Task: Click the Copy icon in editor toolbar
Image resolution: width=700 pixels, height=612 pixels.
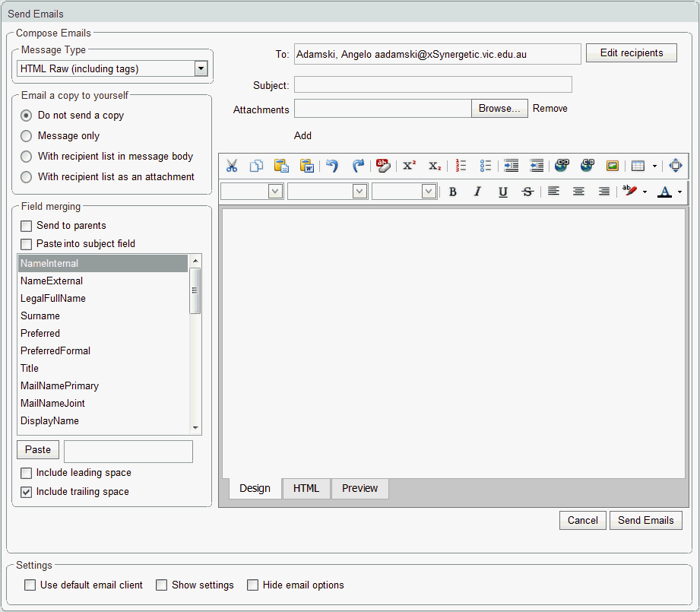Action: [256, 166]
